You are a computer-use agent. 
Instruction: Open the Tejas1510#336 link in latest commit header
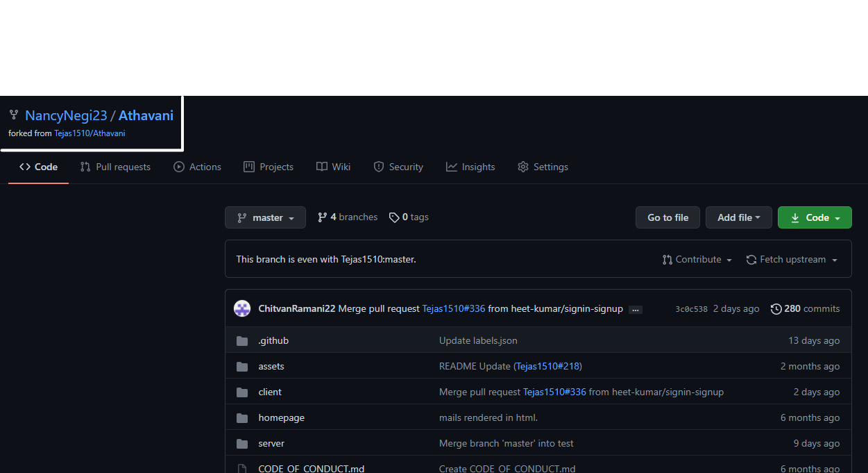(x=454, y=308)
